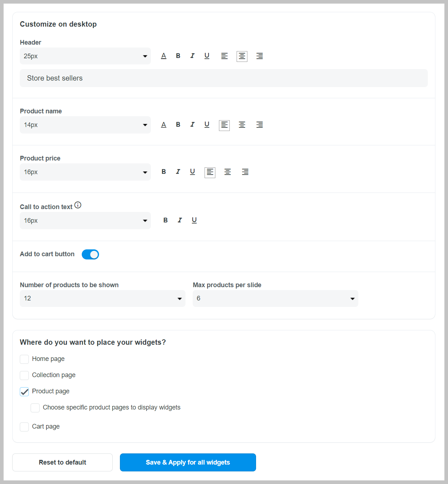Screen dimensions: 448x484
Task: Italicize the Product name text
Action: (192, 125)
